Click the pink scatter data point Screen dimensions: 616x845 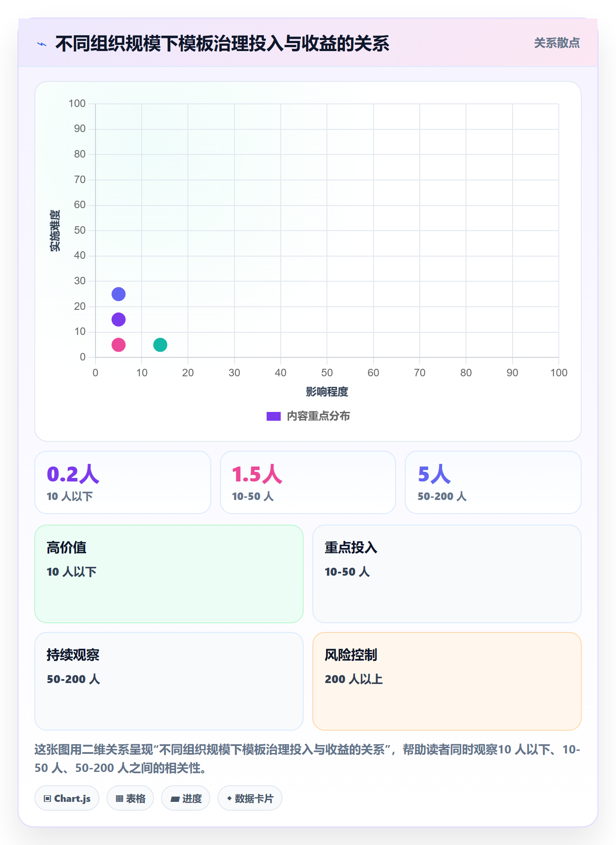118,345
